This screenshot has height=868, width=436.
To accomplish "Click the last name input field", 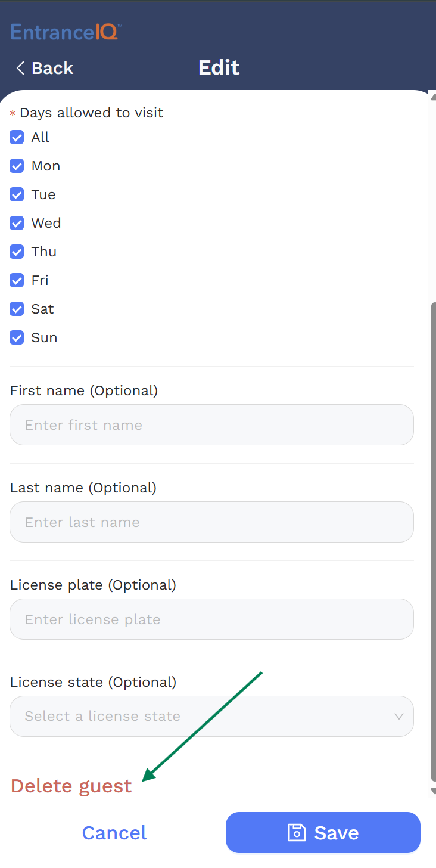I will tap(211, 522).
